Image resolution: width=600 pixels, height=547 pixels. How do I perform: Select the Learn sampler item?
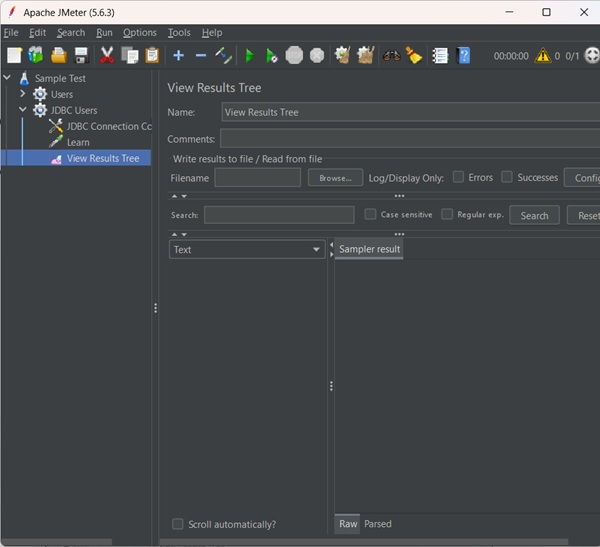pos(78,142)
